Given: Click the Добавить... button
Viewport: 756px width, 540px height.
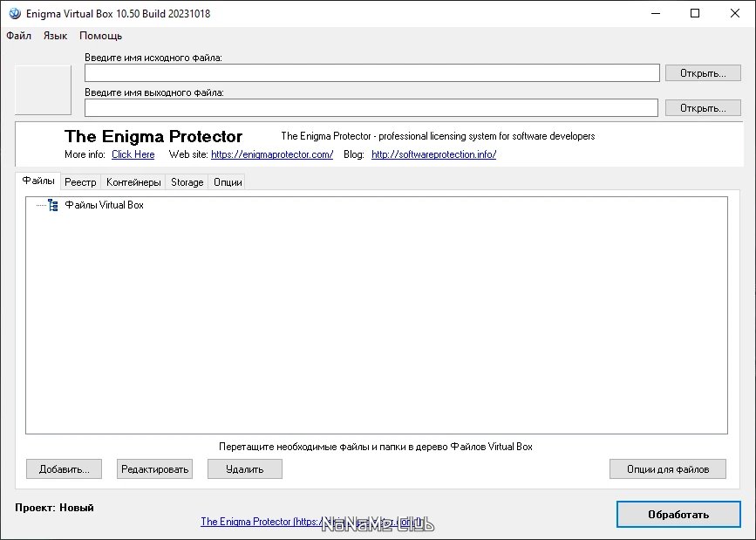Looking at the screenshot, I should pyautogui.click(x=65, y=469).
